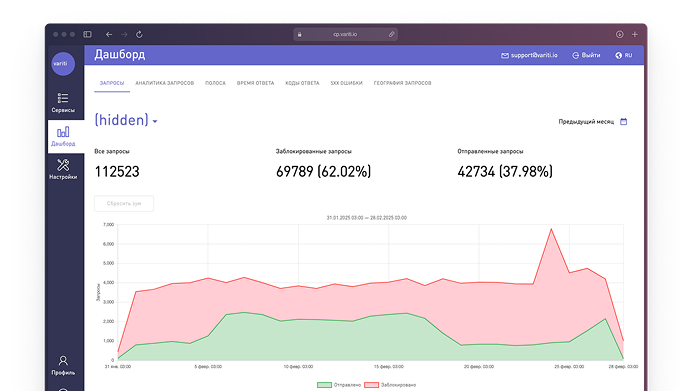Switch to the Полоса tab
The width and height of the screenshot is (693, 391).
coord(215,83)
